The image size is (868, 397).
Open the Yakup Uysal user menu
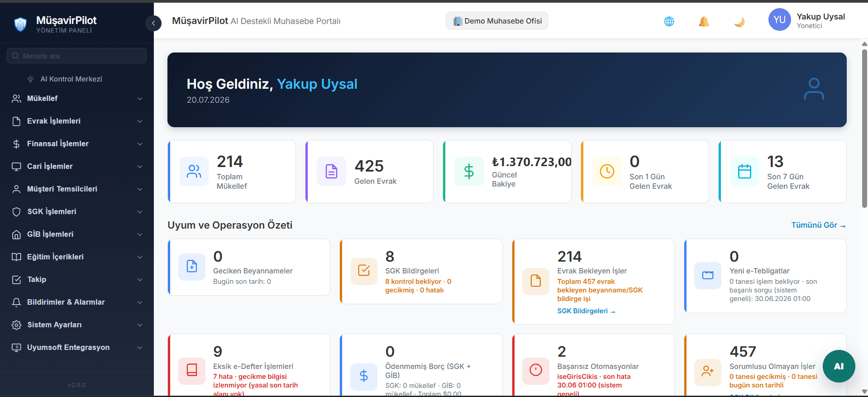click(x=806, y=20)
